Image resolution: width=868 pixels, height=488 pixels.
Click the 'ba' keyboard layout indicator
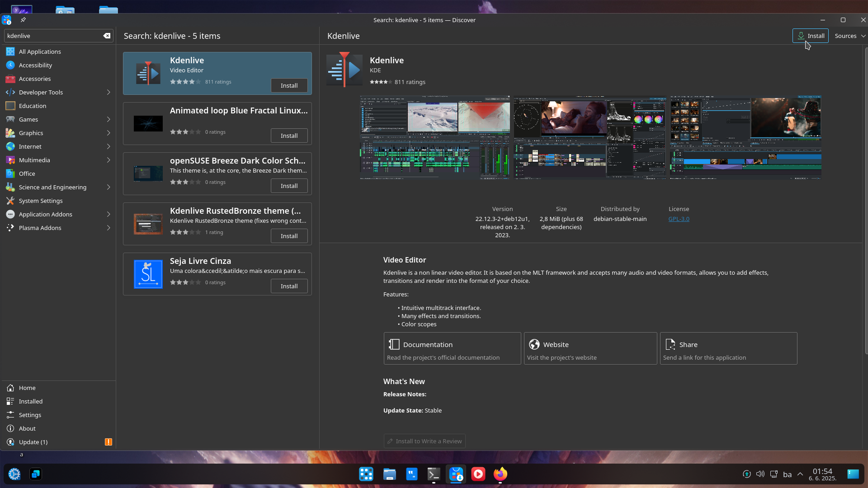(x=787, y=474)
